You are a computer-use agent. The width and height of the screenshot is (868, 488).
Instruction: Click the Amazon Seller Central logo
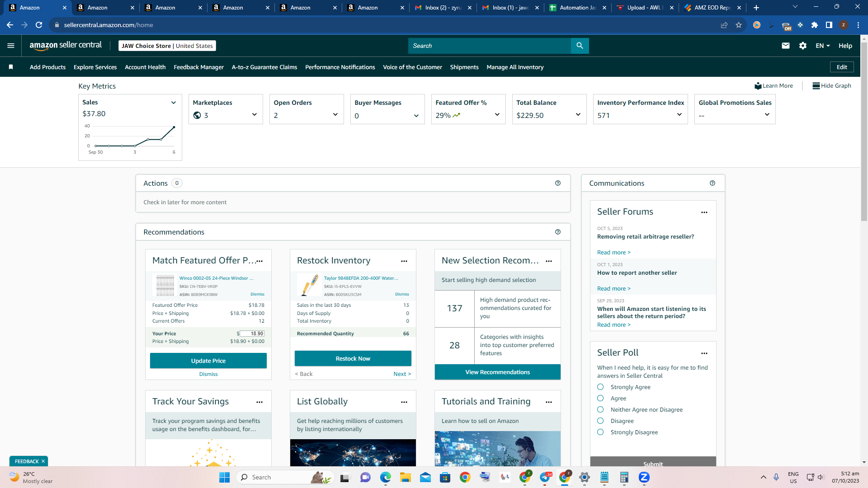(66, 45)
